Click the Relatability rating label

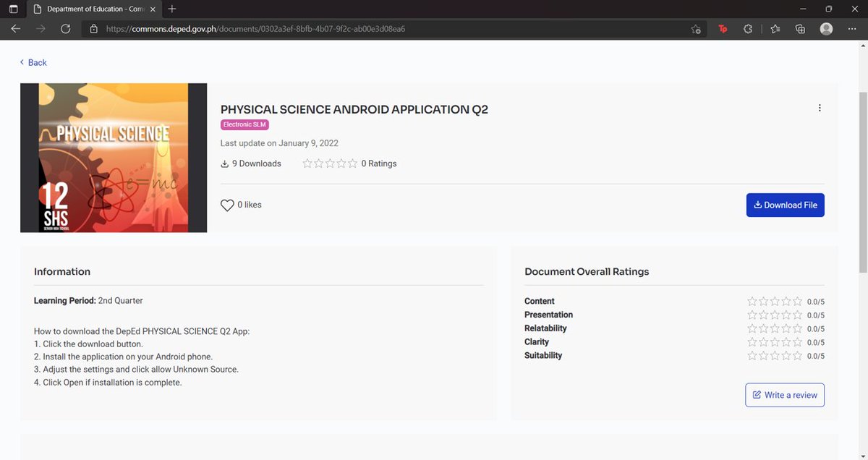[545, 328]
